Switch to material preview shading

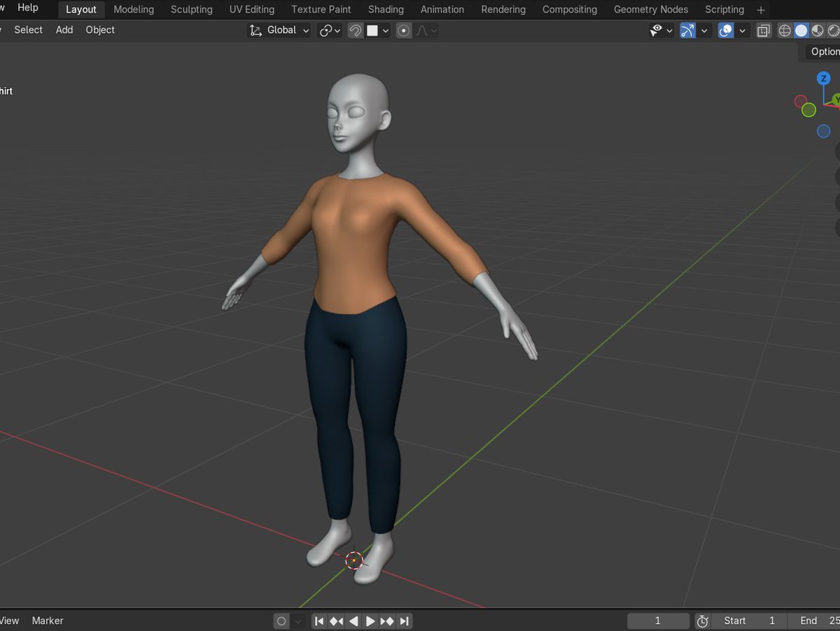click(x=817, y=30)
